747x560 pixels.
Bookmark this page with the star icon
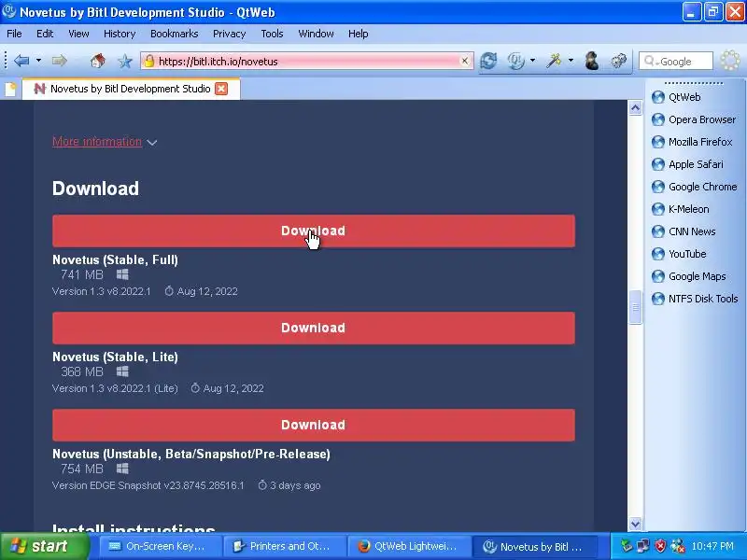click(125, 61)
